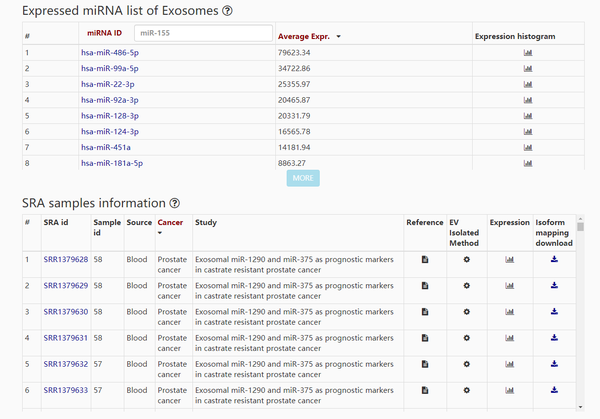Screen dimensions: 600x419
Task: Open SRR1379628 sample link
Action: (65, 260)
